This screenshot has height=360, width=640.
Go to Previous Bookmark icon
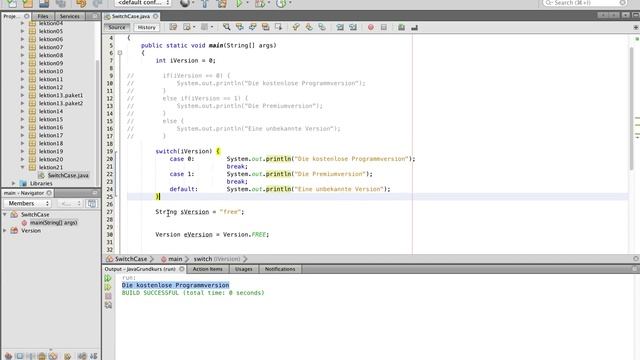(x=296, y=27)
